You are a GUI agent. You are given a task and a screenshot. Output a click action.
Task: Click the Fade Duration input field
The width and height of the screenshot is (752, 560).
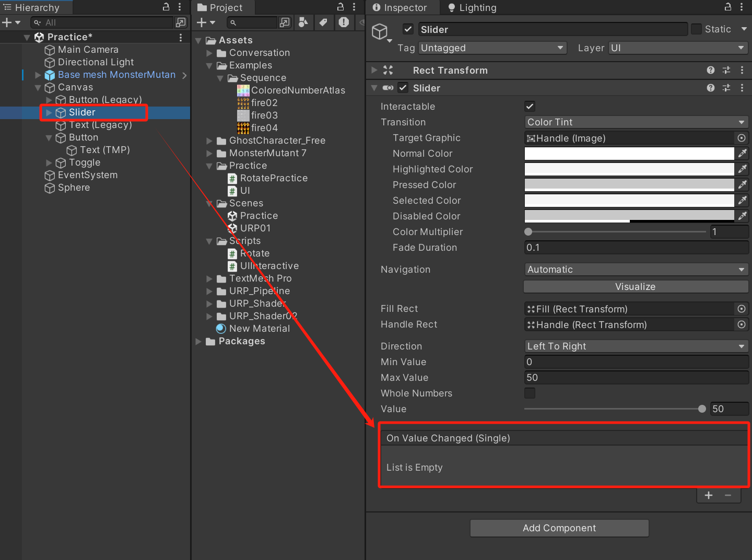click(636, 248)
